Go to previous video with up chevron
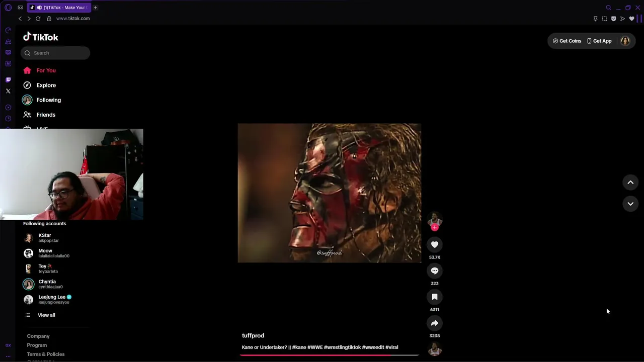The height and width of the screenshot is (362, 644). coord(630,183)
